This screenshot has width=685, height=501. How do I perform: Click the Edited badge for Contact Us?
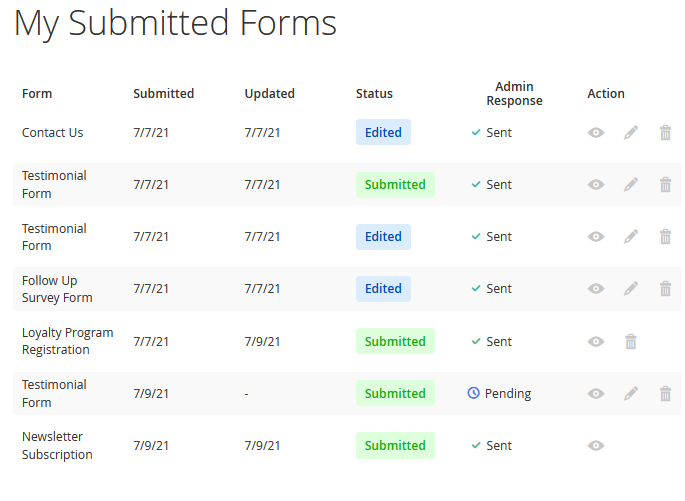click(x=383, y=132)
